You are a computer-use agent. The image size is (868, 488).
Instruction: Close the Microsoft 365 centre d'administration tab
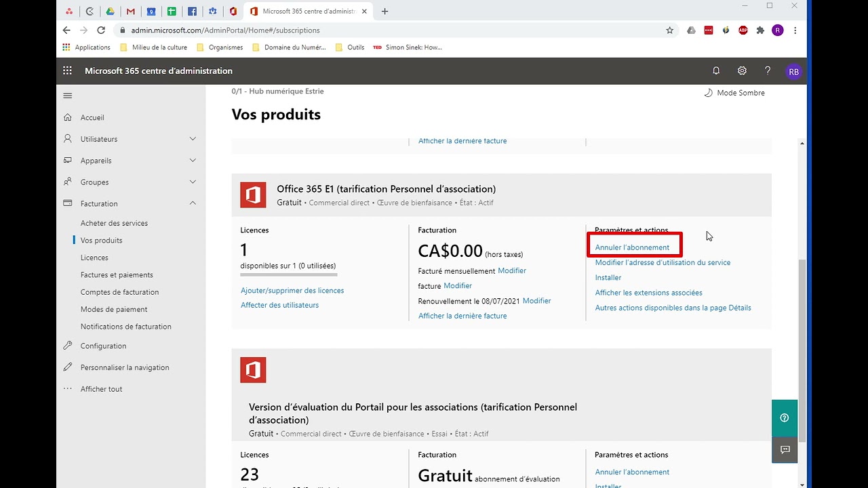click(x=366, y=11)
